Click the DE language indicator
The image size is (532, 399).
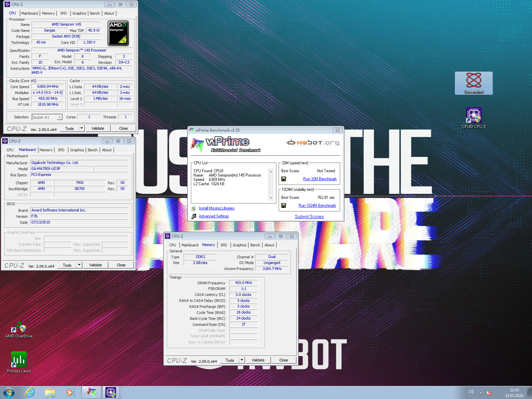tap(471, 392)
